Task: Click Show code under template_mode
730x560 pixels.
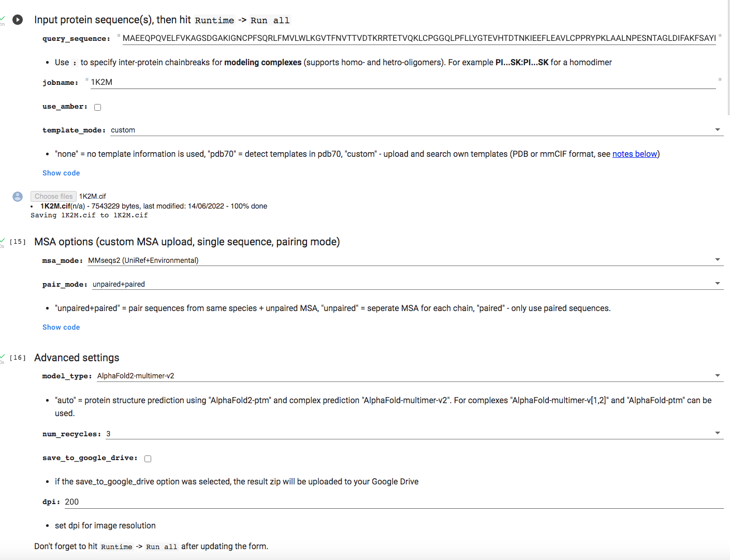Action: tap(61, 172)
